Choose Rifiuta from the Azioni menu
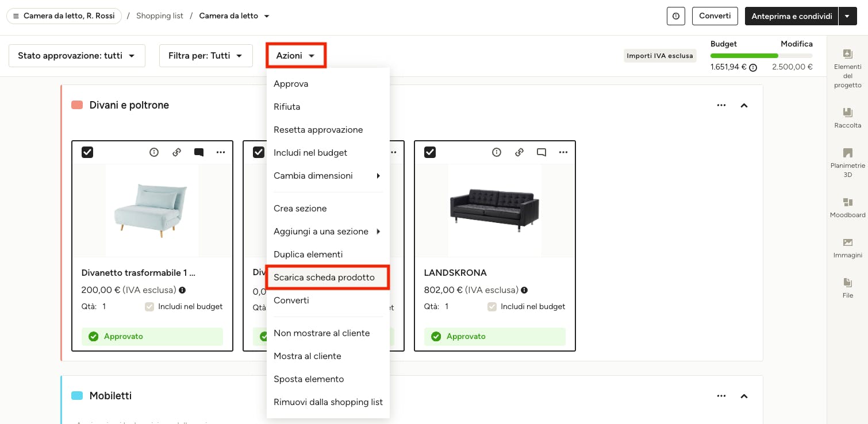This screenshot has height=424, width=868. click(x=328, y=107)
